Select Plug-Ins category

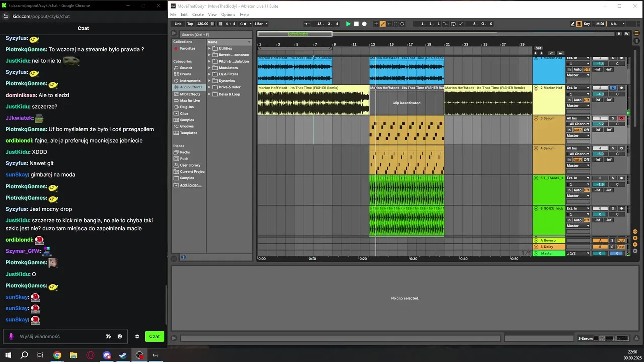187,107
